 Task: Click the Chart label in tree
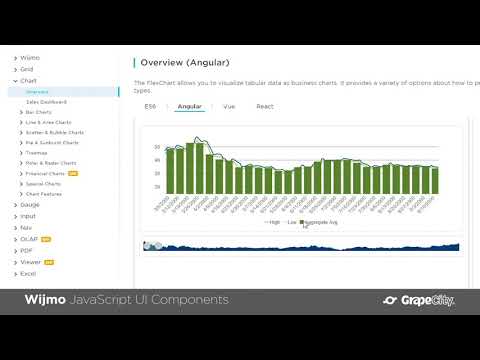28,81
